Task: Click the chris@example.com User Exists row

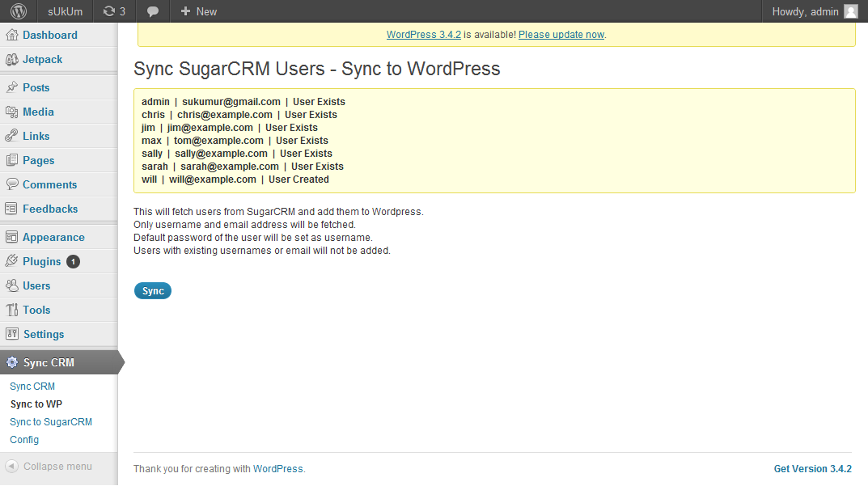Action: (239, 115)
